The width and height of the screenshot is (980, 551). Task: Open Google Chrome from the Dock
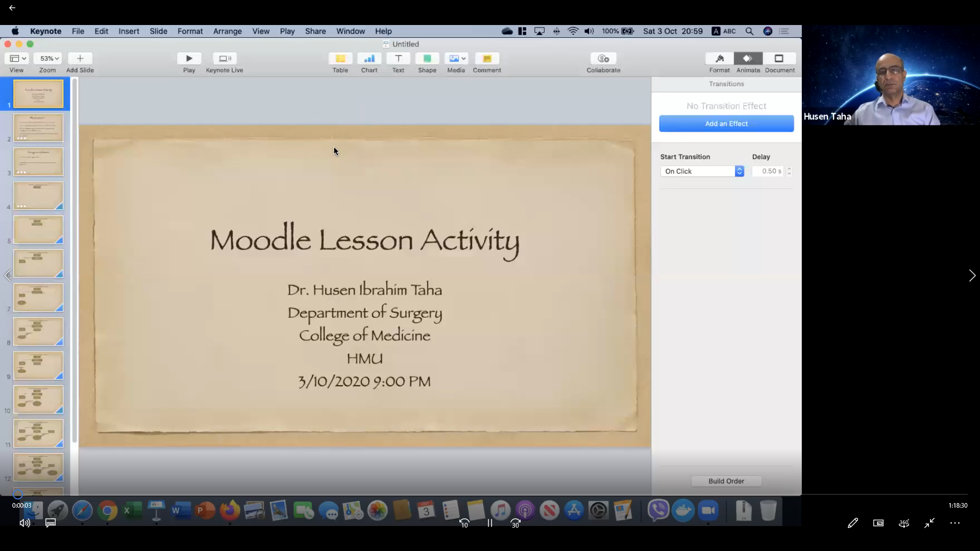(x=107, y=510)
